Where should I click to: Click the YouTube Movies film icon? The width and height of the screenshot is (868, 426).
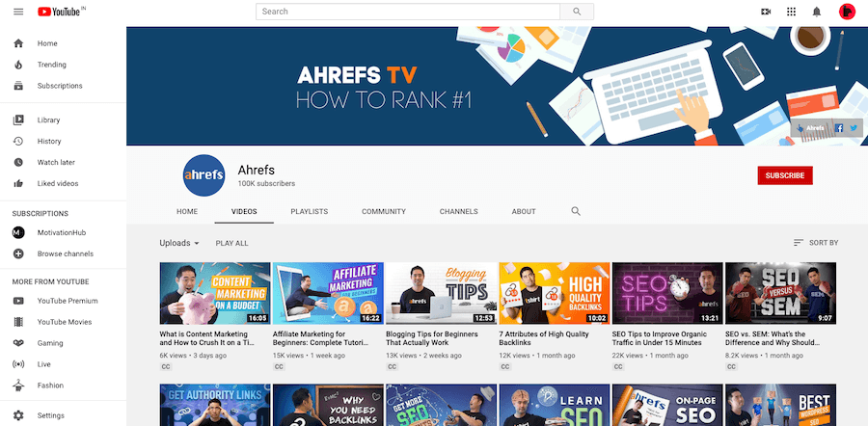click(x=18, y=322)
